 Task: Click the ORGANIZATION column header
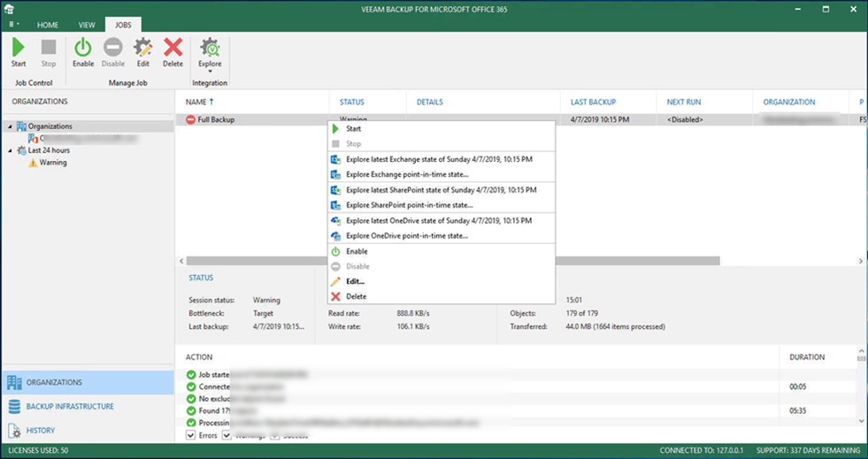(789, 102)
